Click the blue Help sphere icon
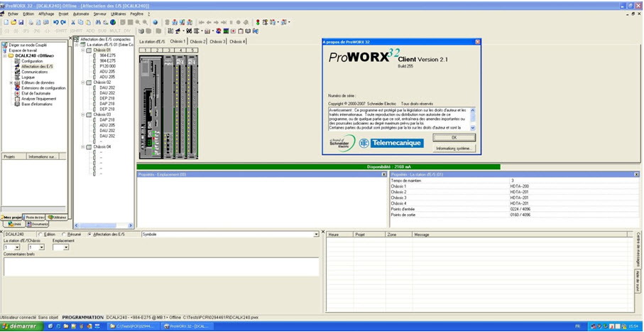Screen dimensions: 644x332 [155, 22]
